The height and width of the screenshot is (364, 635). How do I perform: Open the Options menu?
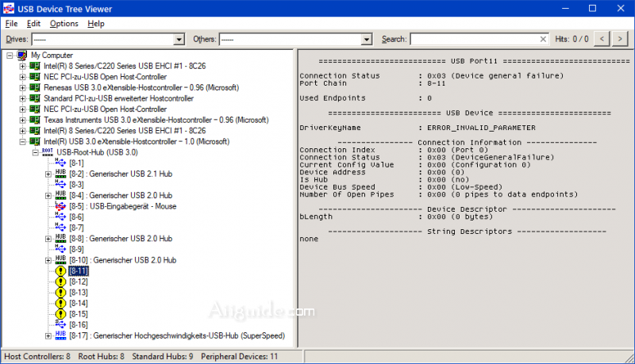64,24
